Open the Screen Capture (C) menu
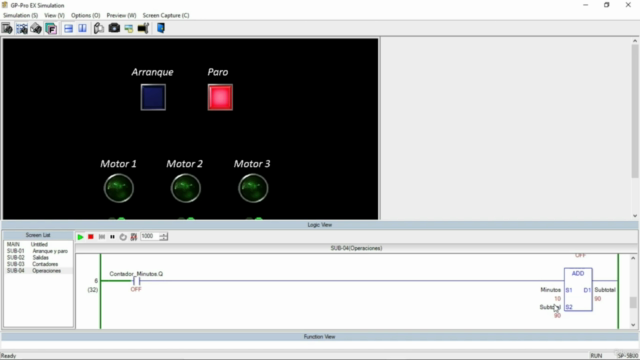Viewport: 640px width, 360px height. [166, 16]
